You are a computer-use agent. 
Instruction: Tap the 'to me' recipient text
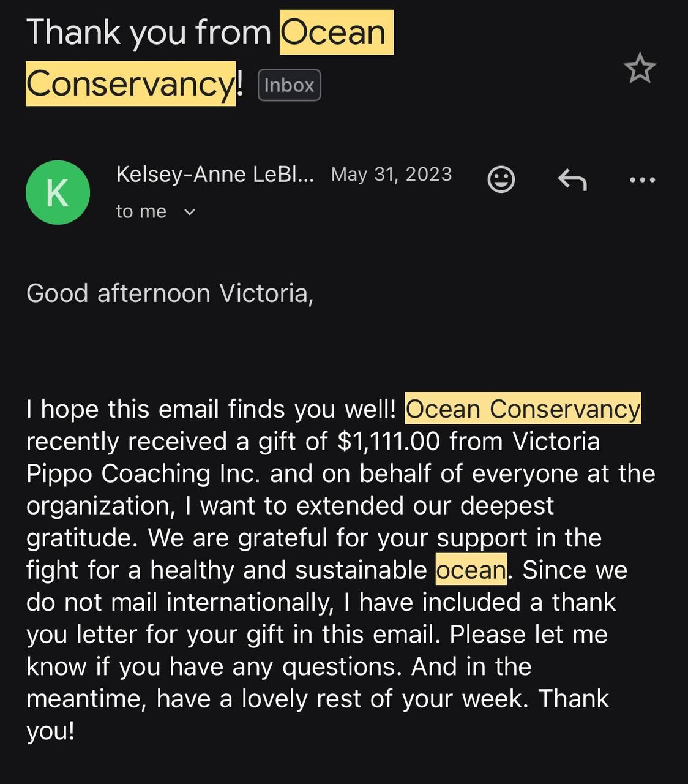tap(141, 211)
